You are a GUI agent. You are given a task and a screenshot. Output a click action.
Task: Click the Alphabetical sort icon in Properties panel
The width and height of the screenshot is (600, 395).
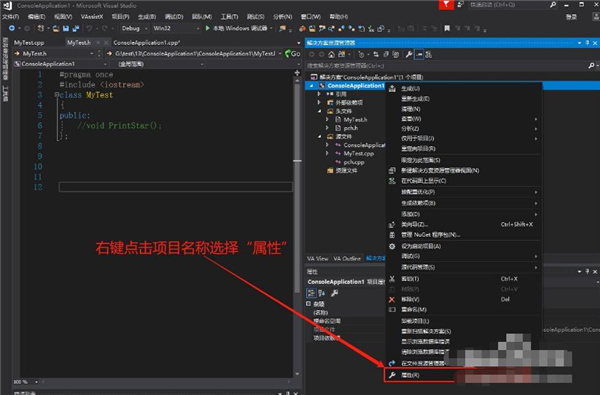pos(322,293)
